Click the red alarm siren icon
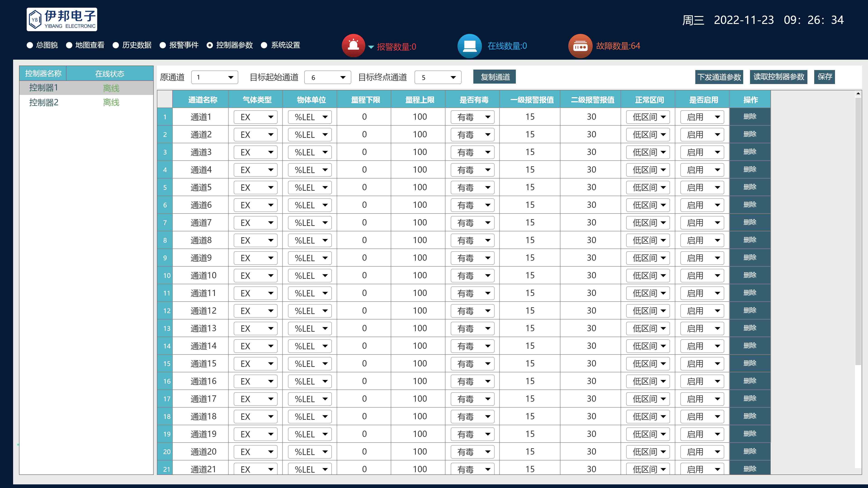The image size is (868, 488). coord(353,45)
